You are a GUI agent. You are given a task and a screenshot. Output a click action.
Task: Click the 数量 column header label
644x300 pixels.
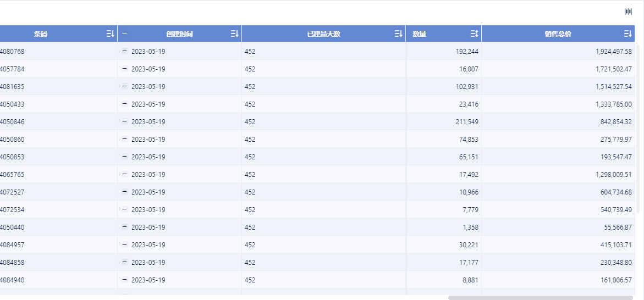coord(419,34)
